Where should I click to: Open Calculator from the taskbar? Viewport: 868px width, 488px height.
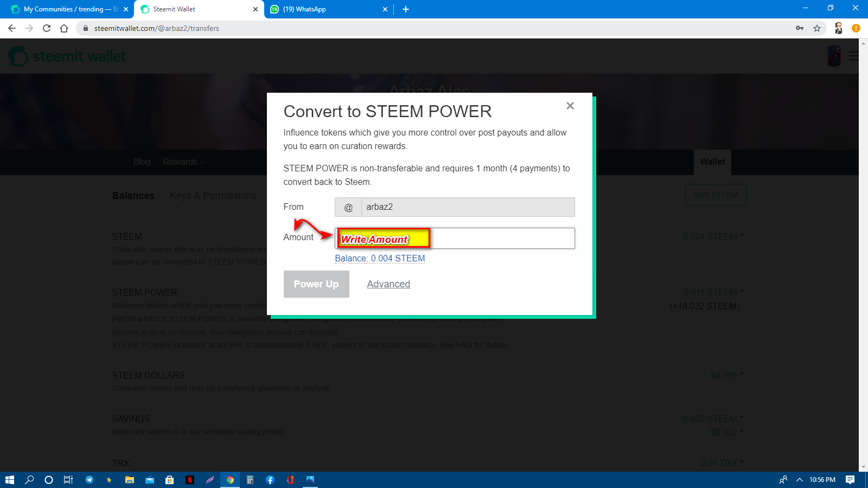tap(250, 480)
